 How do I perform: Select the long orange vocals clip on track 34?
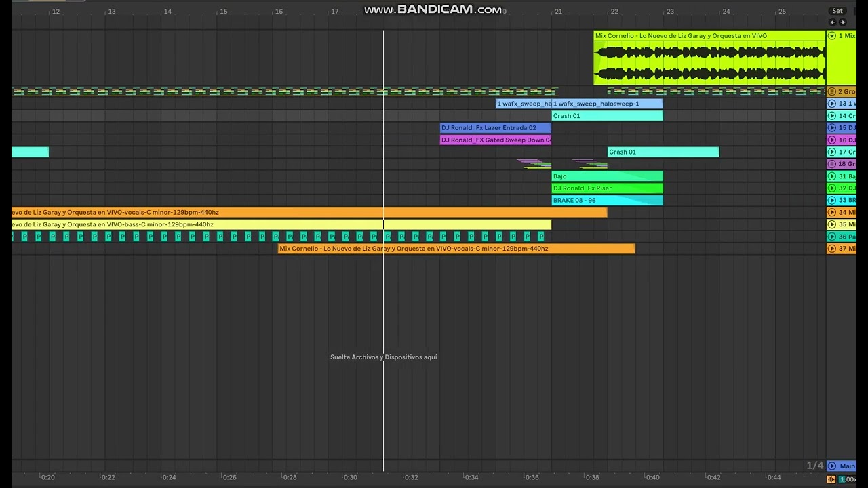pos(309,212)
